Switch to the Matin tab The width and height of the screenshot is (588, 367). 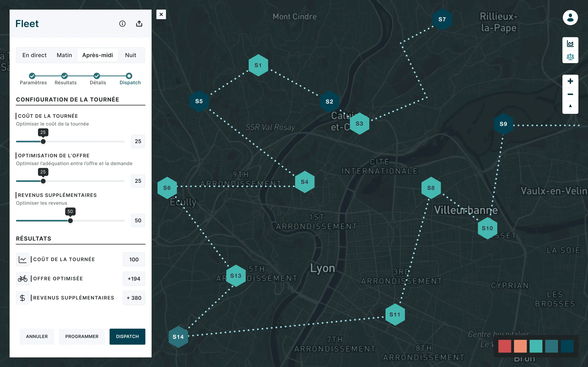click(x=64, y=55)
